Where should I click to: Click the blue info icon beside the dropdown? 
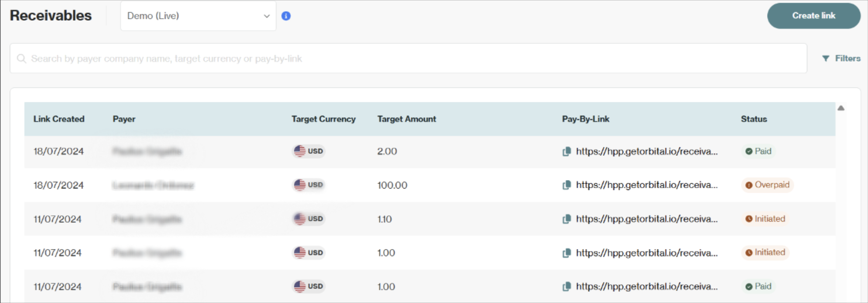coord(286,16)
